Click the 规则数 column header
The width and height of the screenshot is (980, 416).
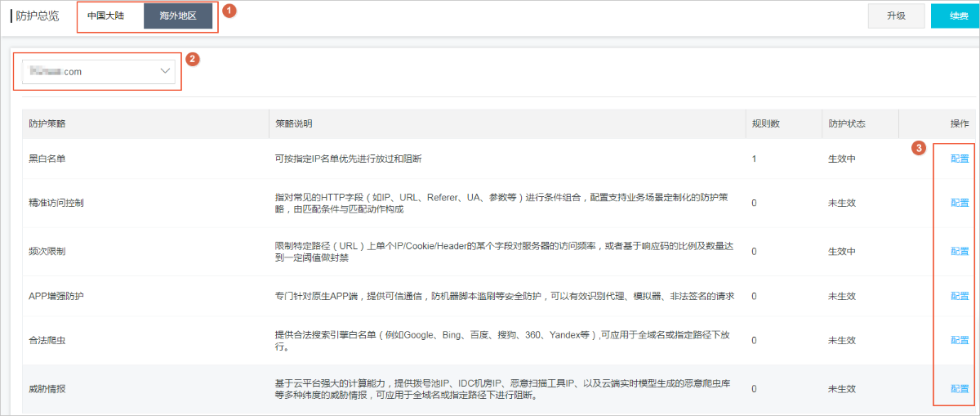coord(765,123)
